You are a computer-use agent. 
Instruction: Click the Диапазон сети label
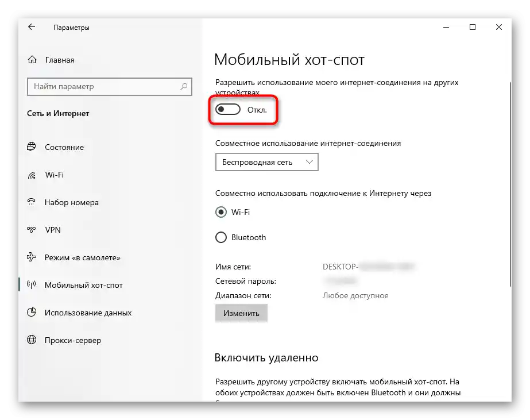tap(243, 295)
